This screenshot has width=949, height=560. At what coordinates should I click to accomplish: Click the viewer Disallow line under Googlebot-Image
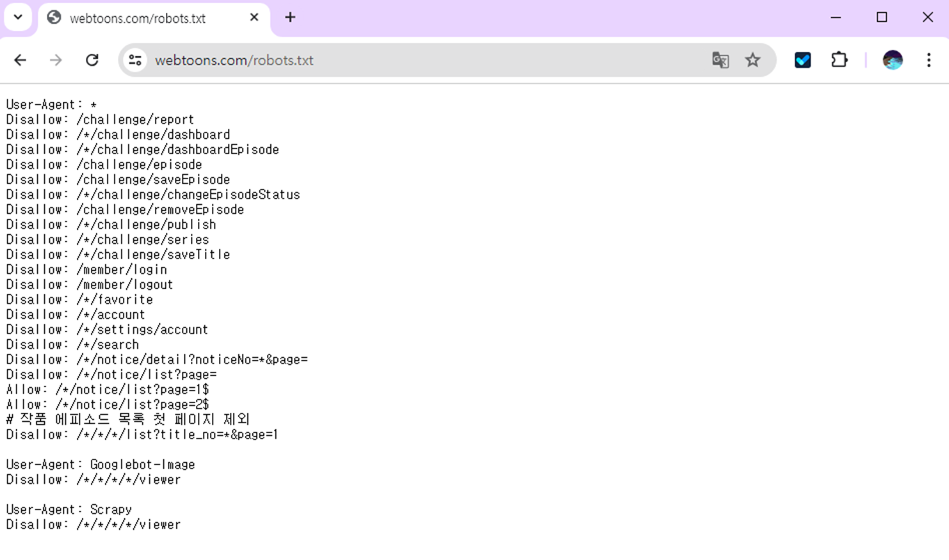[93, 479]
